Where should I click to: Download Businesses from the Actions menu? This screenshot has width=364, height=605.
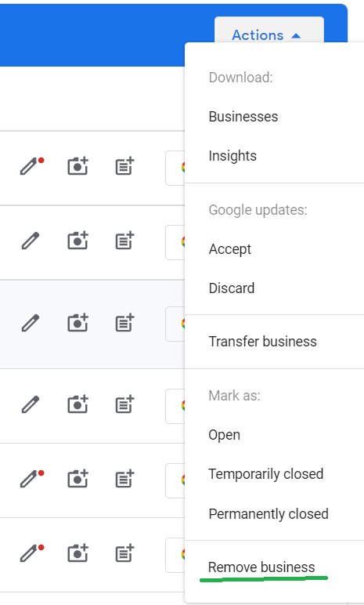243,117
